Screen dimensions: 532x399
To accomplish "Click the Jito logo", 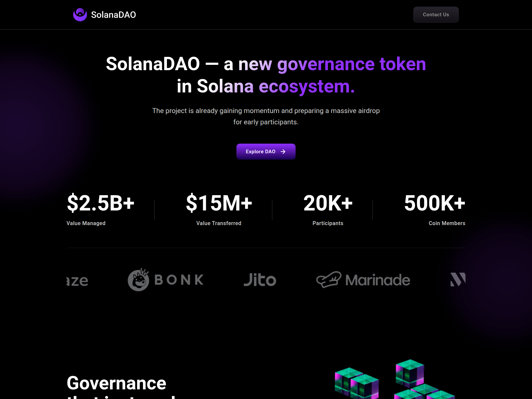I will [x=260, y=280].
